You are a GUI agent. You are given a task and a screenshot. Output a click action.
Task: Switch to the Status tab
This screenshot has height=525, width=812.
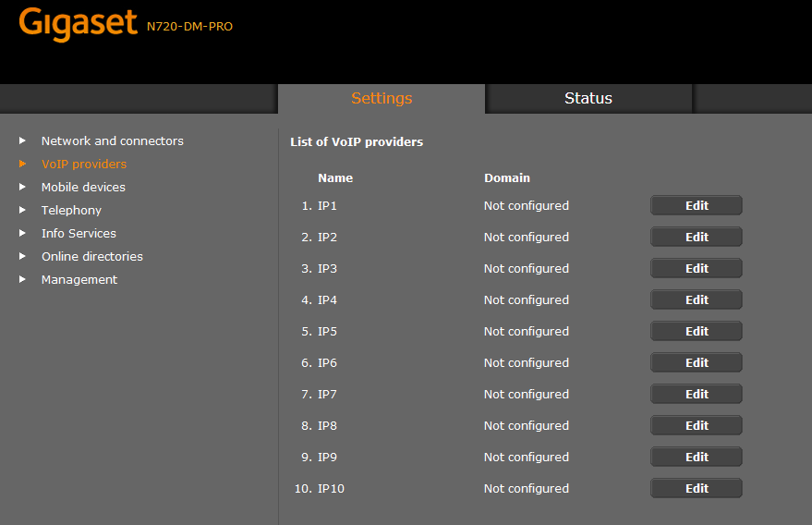pos(588,99)
